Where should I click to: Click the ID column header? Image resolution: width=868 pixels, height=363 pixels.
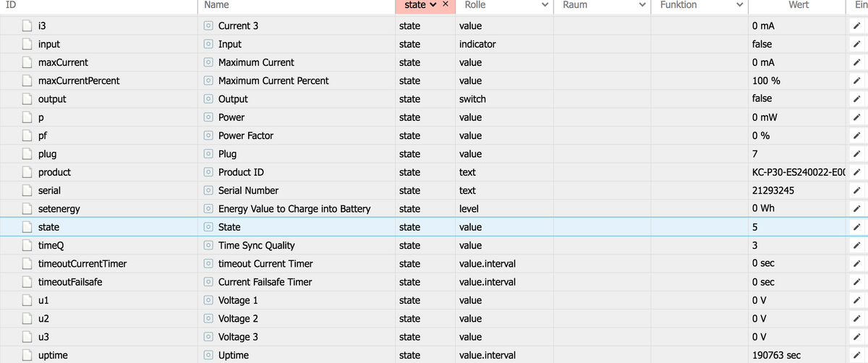(10, 5)
